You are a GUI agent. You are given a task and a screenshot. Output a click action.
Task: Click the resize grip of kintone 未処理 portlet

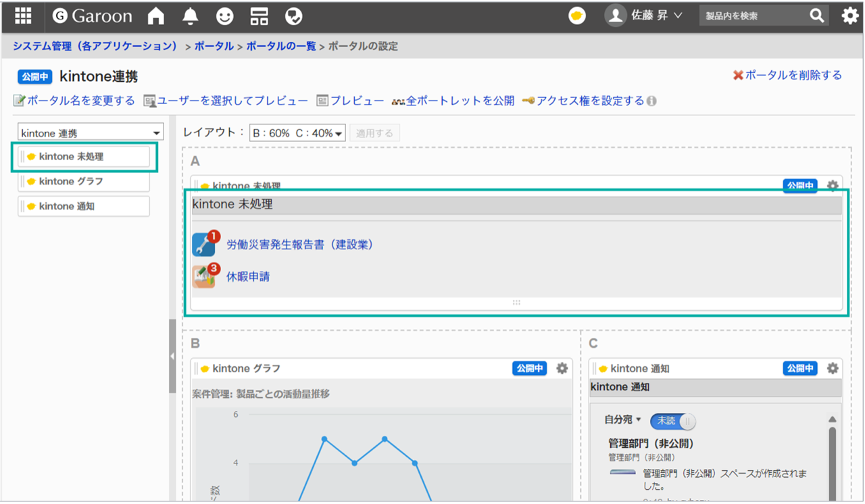click(x=516, y=303)
